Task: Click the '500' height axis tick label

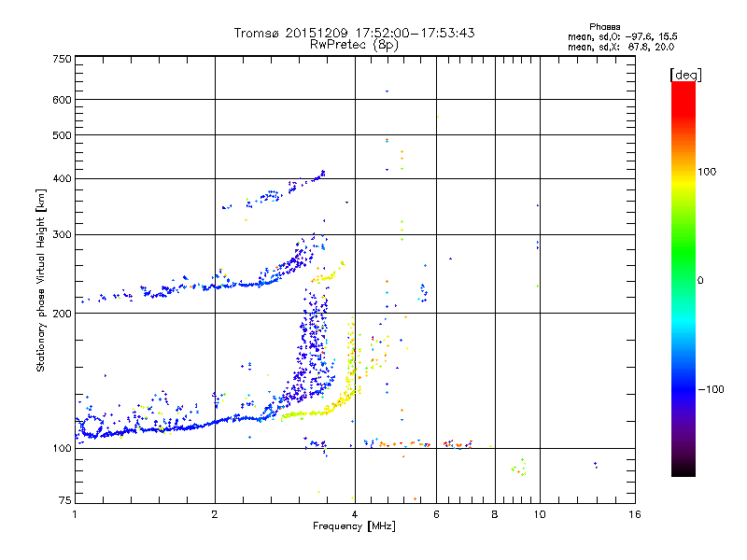Action: click(x=62, y=135)
